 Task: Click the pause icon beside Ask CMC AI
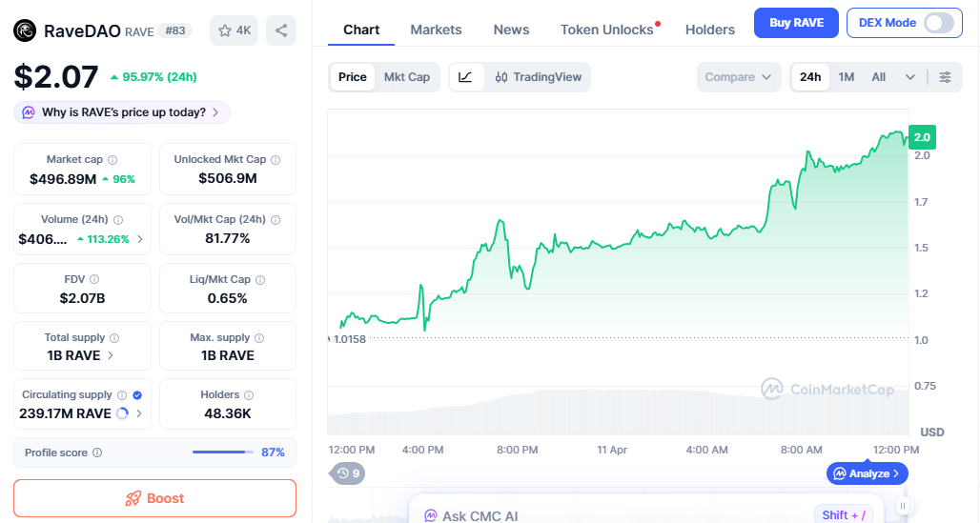pyautogui.click(x=903, y=506)
